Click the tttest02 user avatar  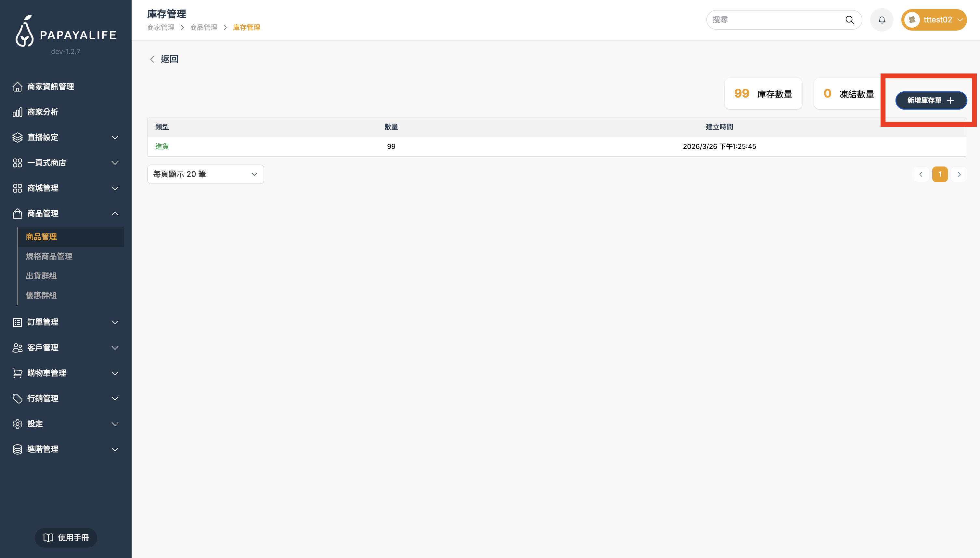912,20
